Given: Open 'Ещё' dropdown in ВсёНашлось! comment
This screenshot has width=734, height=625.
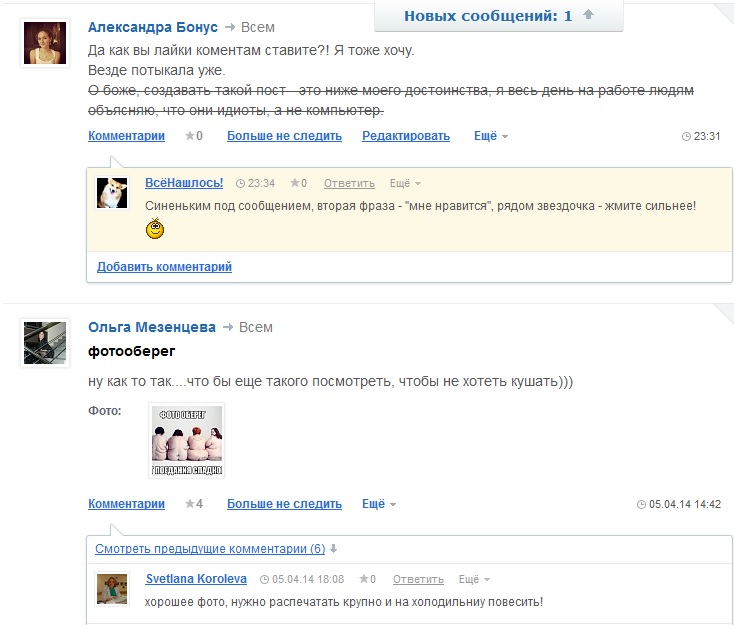Looking at the screenshot, I should coord(404,183).
